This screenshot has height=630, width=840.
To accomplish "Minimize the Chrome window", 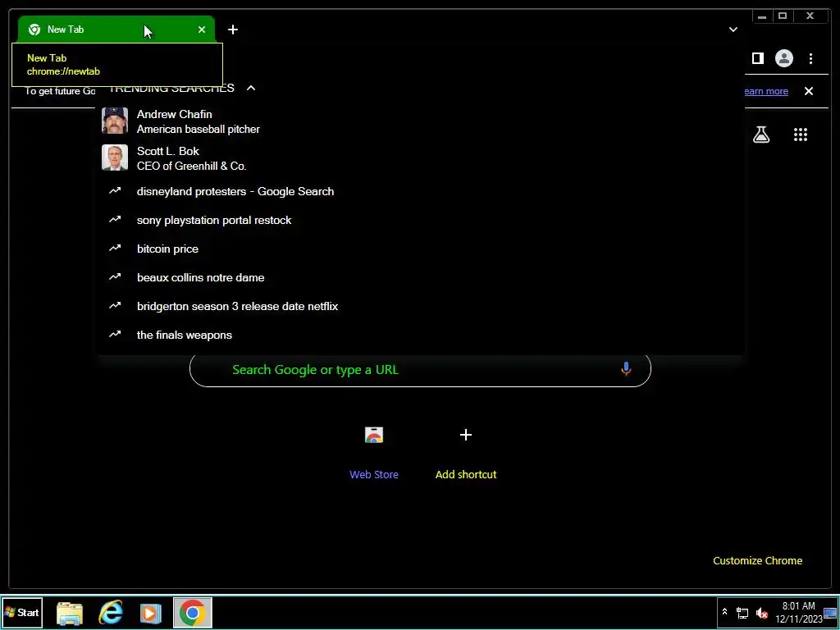I will click(x=762, y=16).
